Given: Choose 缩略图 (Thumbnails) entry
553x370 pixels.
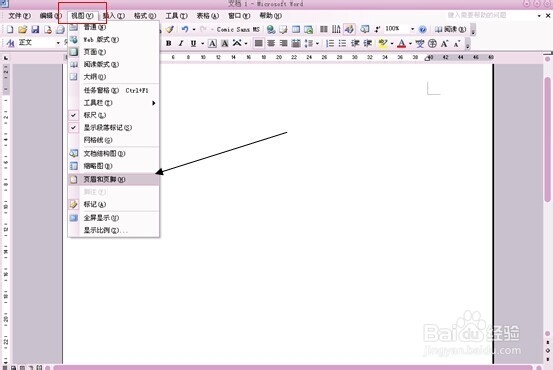Looking at the screenshot, I should tap(114, 166).
